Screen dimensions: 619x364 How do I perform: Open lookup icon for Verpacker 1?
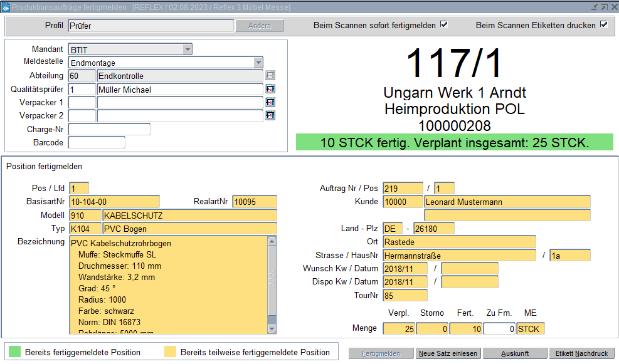[270, 102]
